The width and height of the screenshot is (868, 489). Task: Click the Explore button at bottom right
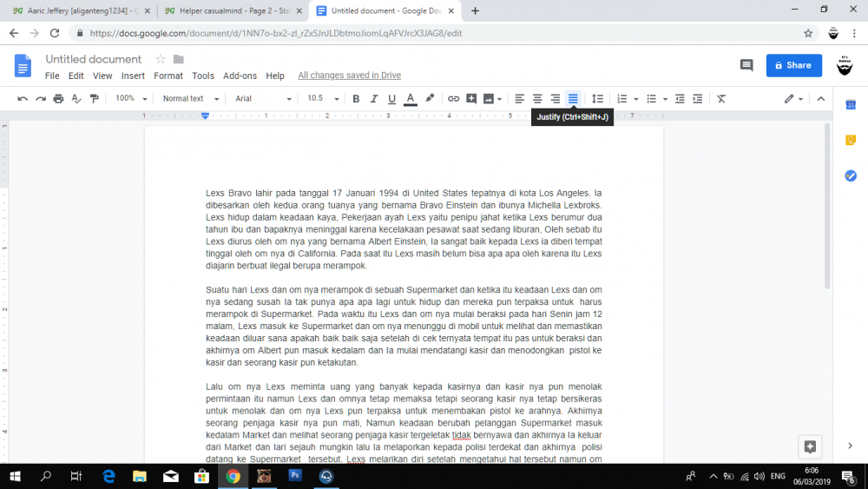tap(810, 447)
